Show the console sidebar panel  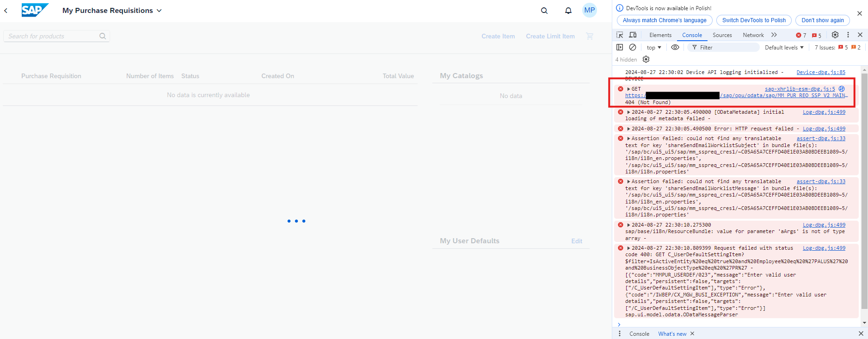click(620, 47)
